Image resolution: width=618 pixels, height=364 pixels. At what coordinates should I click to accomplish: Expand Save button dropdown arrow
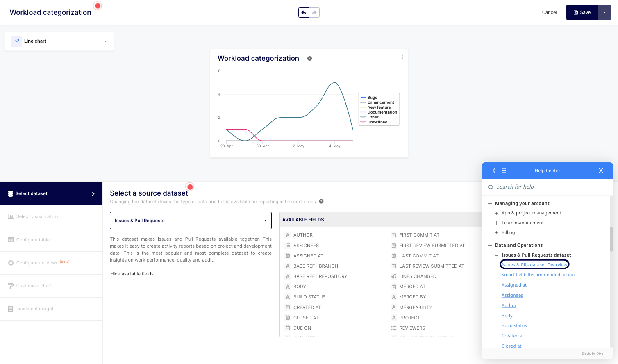pyautogui.click(x=604, y=13)
